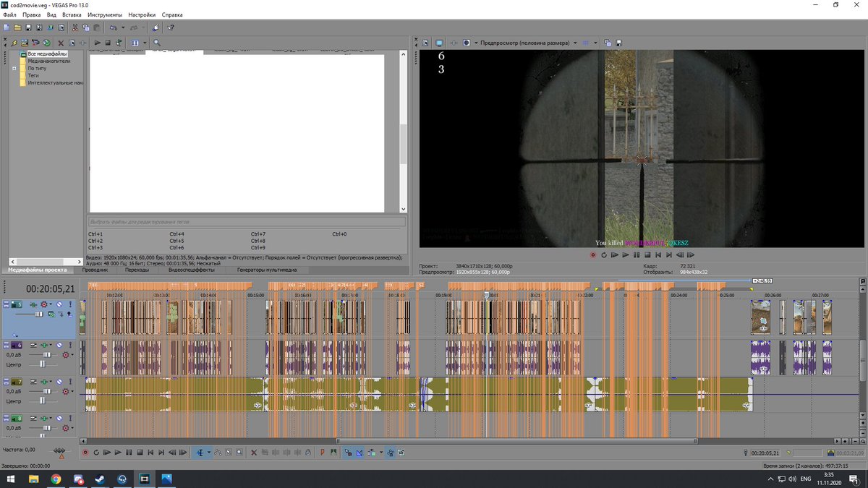The height and width of the screenshot is (488, 868).
Task: Click the Get media from web globe icon
Action: pos(46,43)
